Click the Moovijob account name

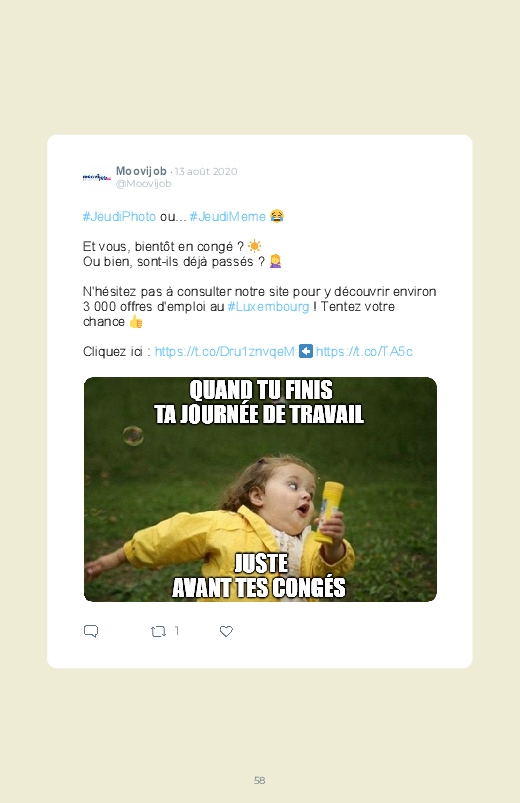pos(141,171)
